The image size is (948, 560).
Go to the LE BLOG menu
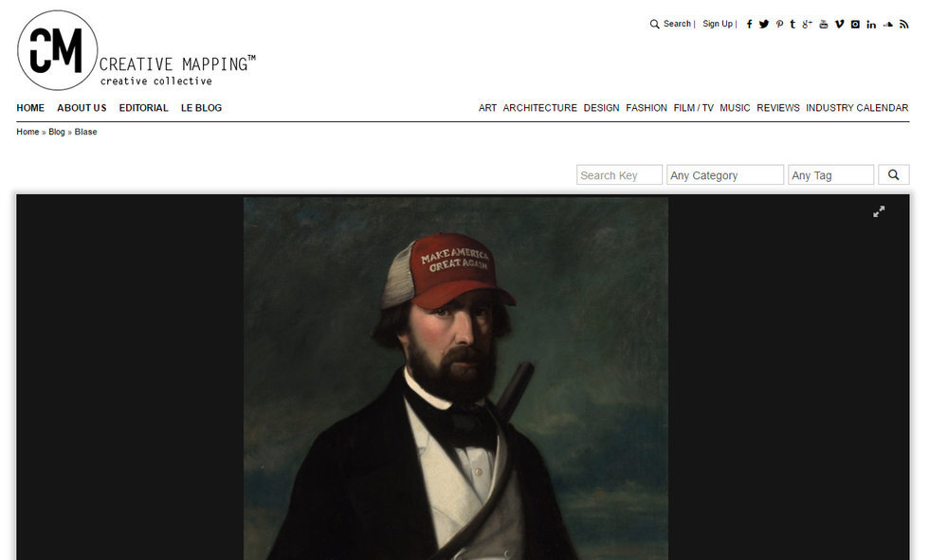(x=201, y=108)
